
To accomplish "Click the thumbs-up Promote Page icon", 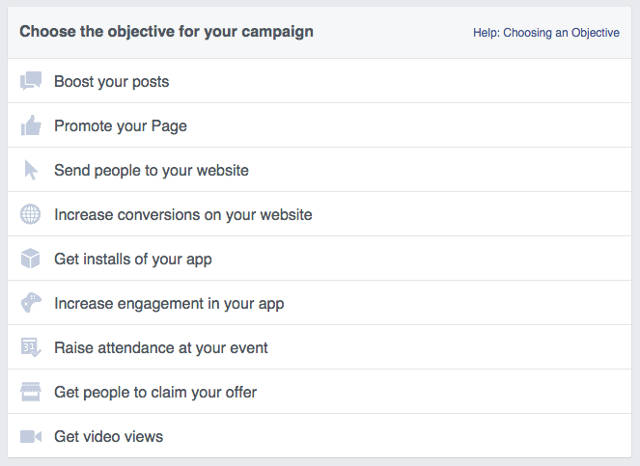I will 31,125.
